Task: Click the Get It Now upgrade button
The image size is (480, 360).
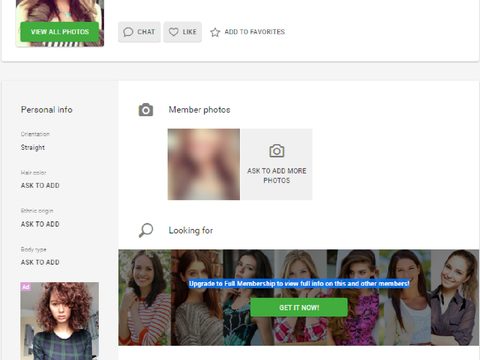Action: pos(299,307)
